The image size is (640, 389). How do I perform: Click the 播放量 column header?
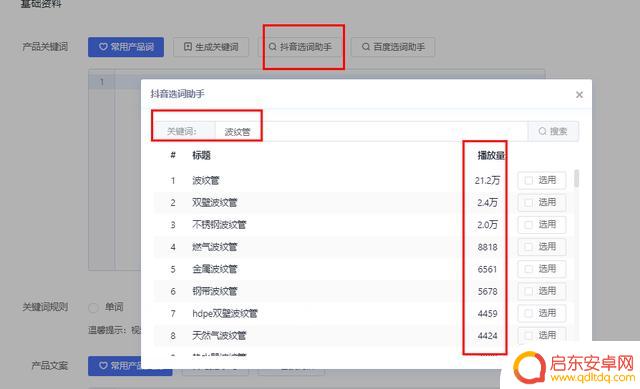click(491, 155)
